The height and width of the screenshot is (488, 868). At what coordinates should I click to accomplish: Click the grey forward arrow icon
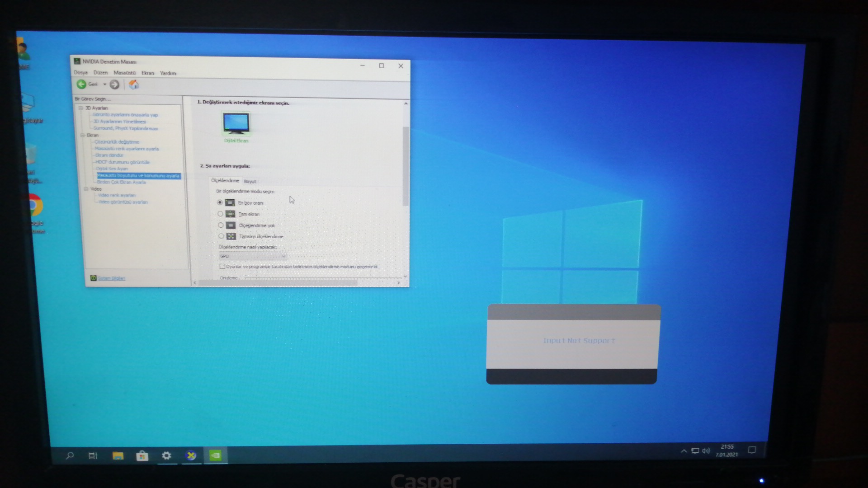(x=114, y=84)
